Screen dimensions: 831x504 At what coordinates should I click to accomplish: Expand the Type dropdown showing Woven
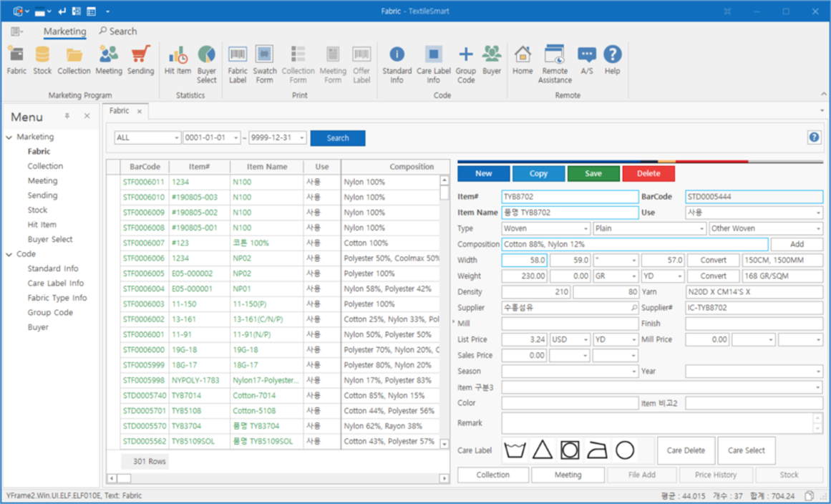(x=585, y=229)
